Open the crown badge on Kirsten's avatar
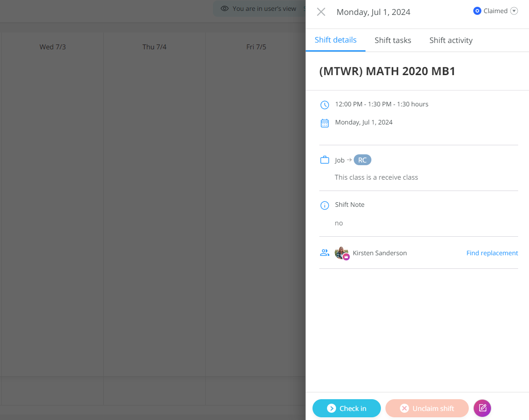The image size is (529, 420). [x=346, y=257]
